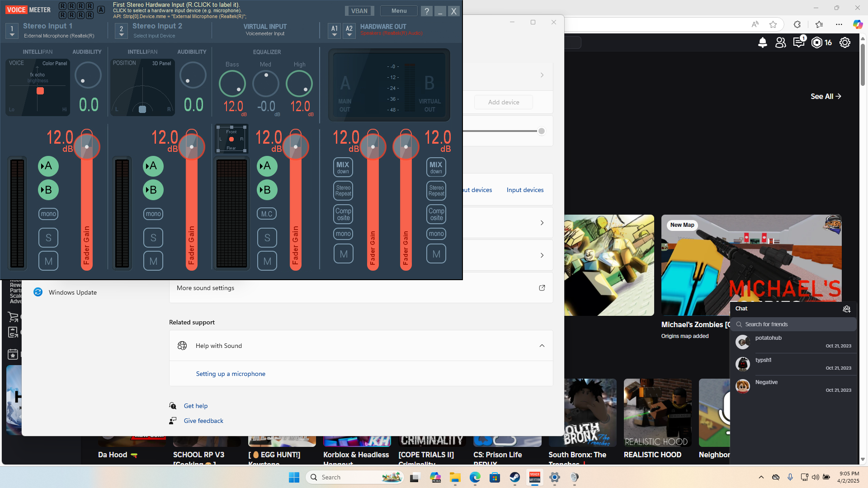868x488 pixels.
Task: Open Roblox settings gear icon
Action: (x=844, y=42)
